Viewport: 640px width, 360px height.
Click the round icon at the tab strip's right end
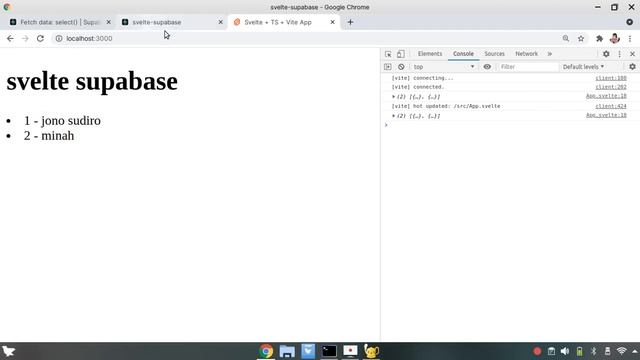coord(630,22)
